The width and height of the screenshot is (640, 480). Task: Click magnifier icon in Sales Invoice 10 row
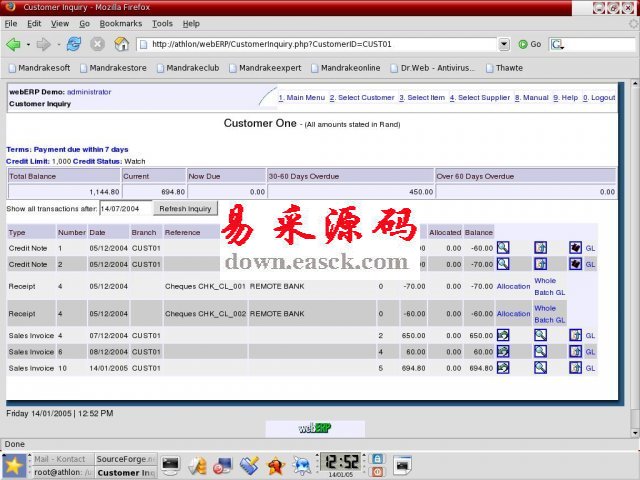click(x=540, y=367)
